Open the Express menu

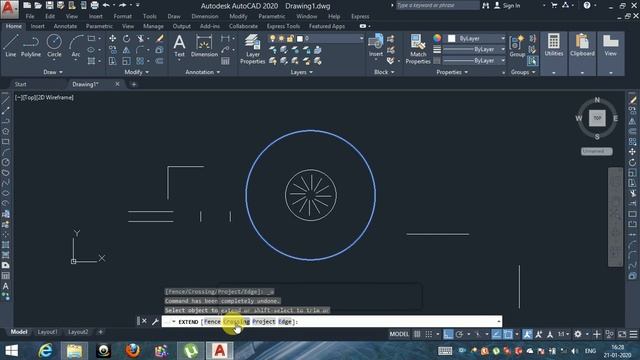point(360,16)
